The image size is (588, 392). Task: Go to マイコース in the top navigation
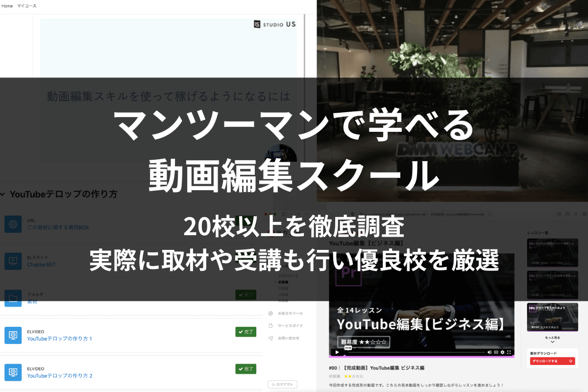27,6
